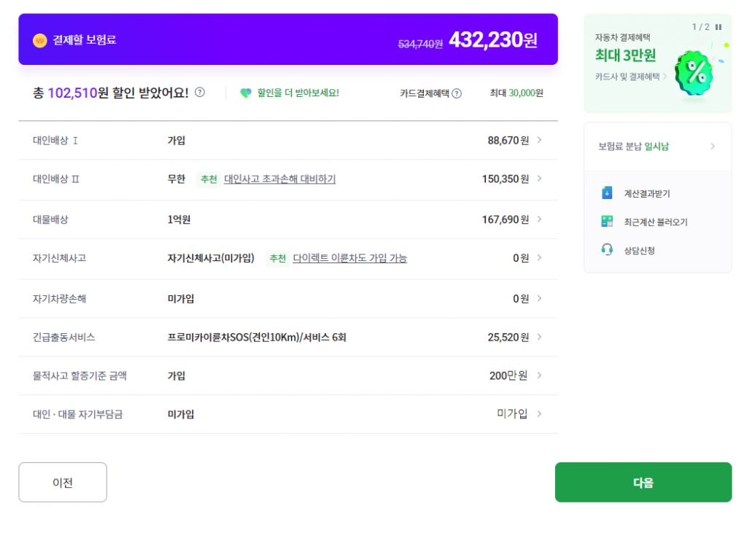The image size is (747, 560).
Task: Expand the 자기차량손해 row chevron
Action: click(538, 297)
